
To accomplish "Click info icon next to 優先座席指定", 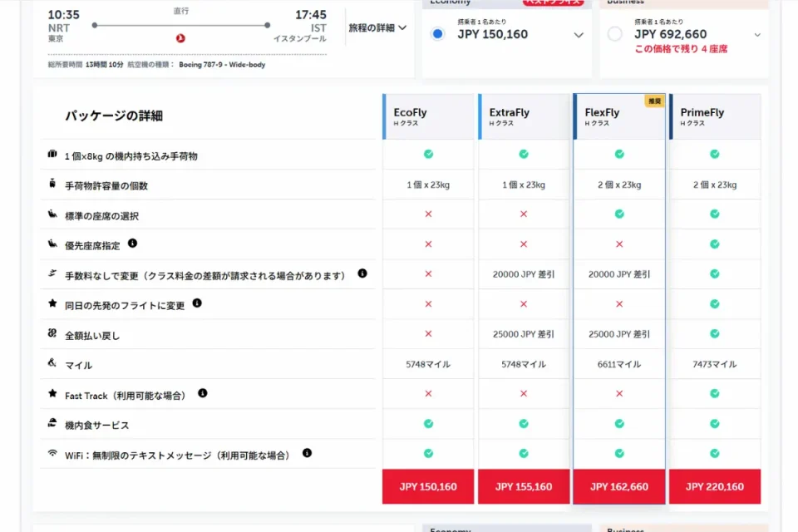I will [132, 244].
